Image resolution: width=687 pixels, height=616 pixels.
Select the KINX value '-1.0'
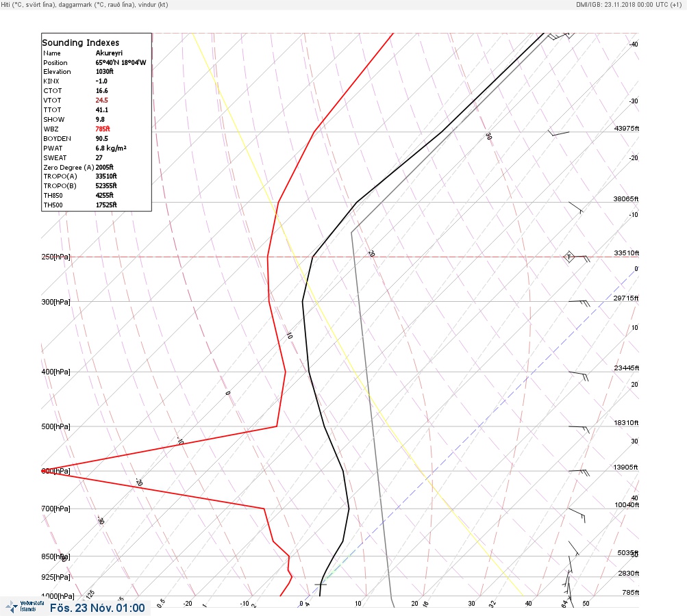coord(101,81)
